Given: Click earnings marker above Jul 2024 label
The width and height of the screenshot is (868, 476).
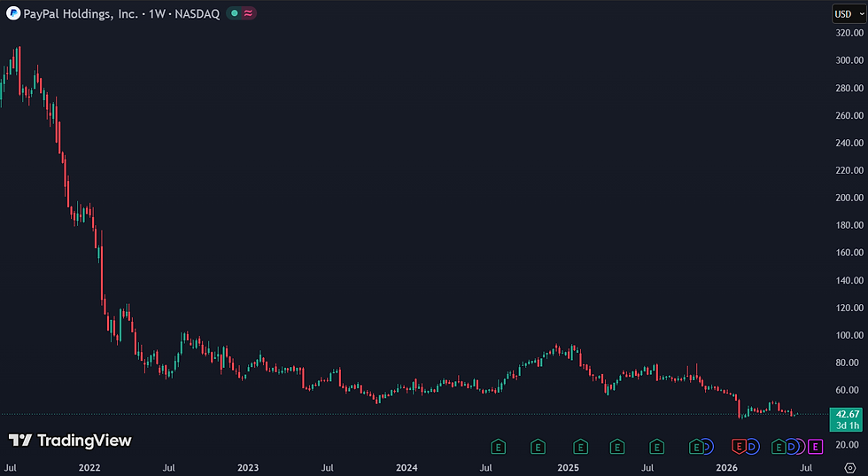Looking at the screenshot, I should click(498, 446).
